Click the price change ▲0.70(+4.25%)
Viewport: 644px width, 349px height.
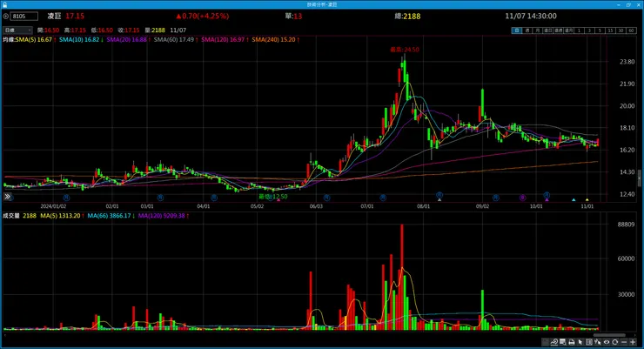point(203,16)
